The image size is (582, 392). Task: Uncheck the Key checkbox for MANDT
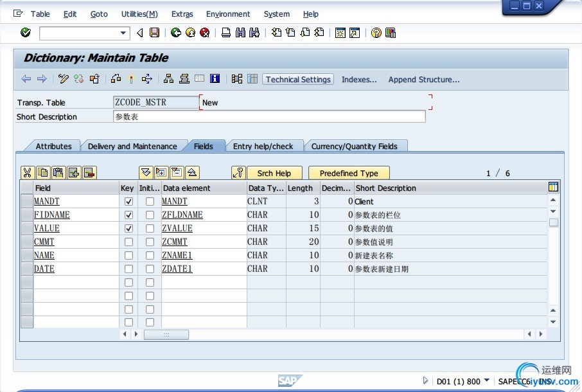128,202
